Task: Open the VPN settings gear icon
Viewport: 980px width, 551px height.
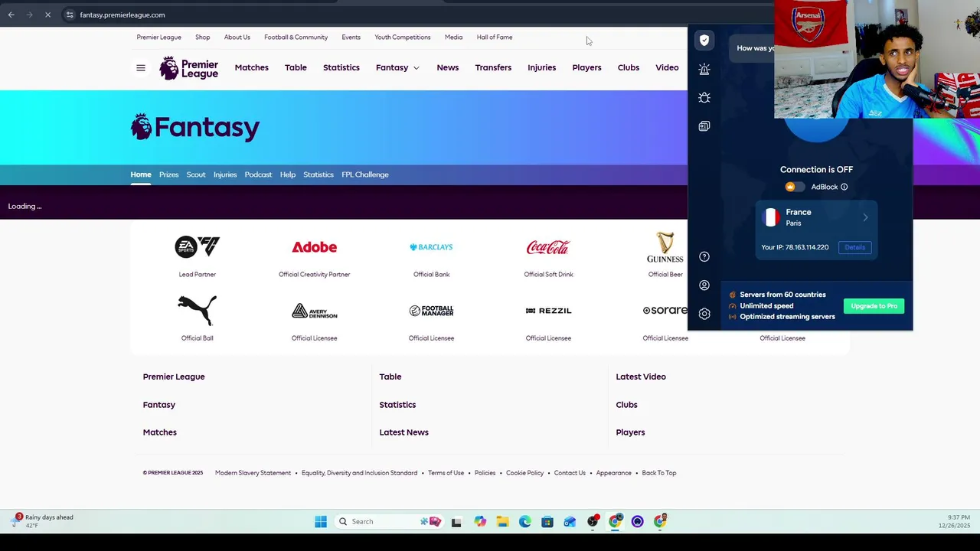Action: click(x=704, y=314)
